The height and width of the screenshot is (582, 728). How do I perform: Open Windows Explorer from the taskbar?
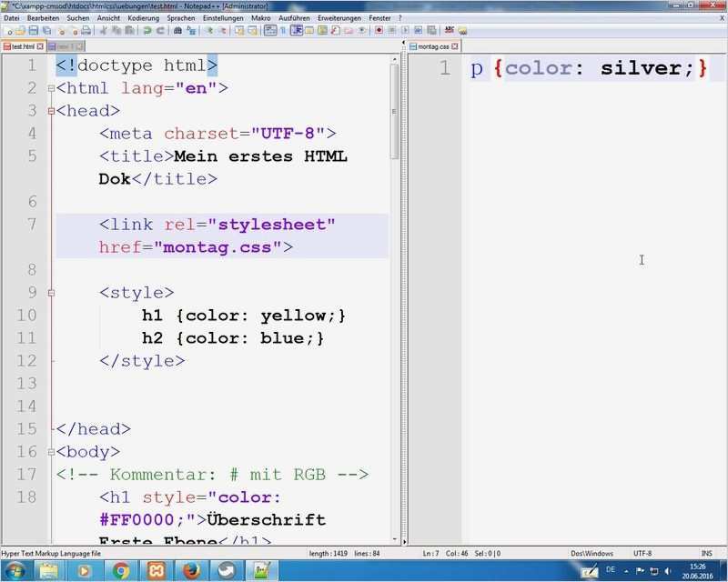coord(49,570)
